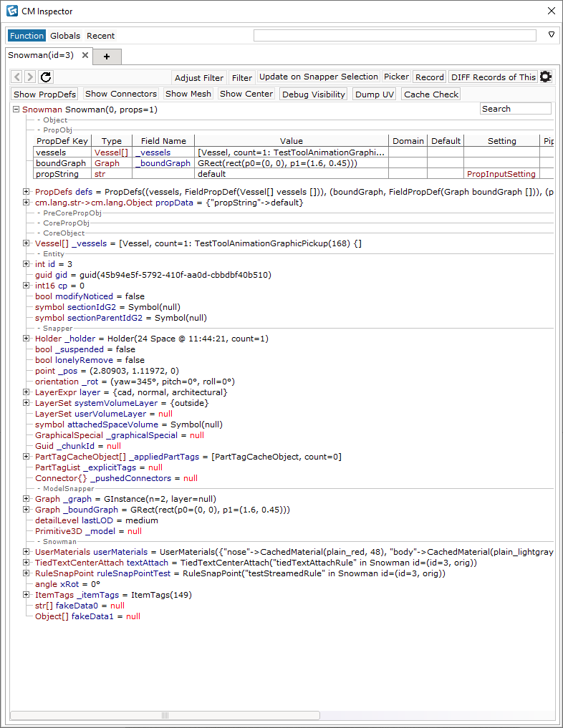The image size is (563, 728).
Task: Expand the int id node
Action: 26,264
